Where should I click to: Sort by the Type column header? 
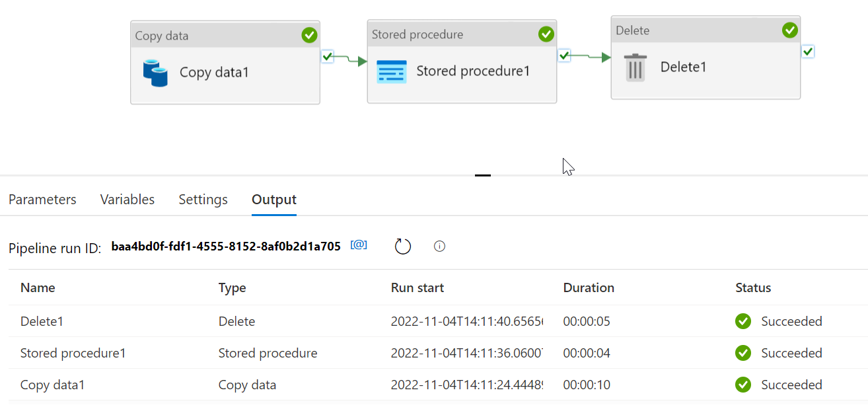(x=233, y=287)
